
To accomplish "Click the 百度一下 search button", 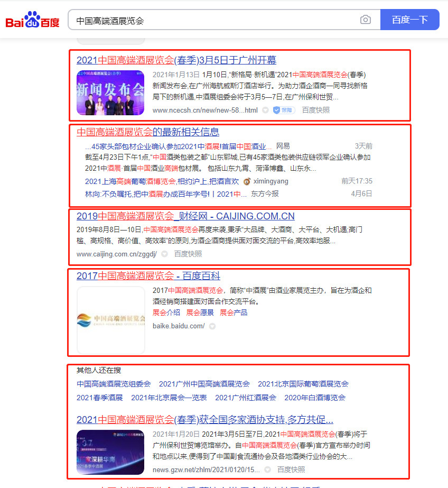I will 410,20.
